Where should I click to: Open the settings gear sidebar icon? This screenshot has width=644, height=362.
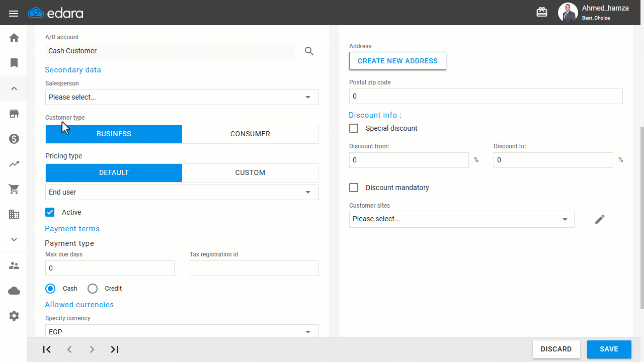[14, 316]
